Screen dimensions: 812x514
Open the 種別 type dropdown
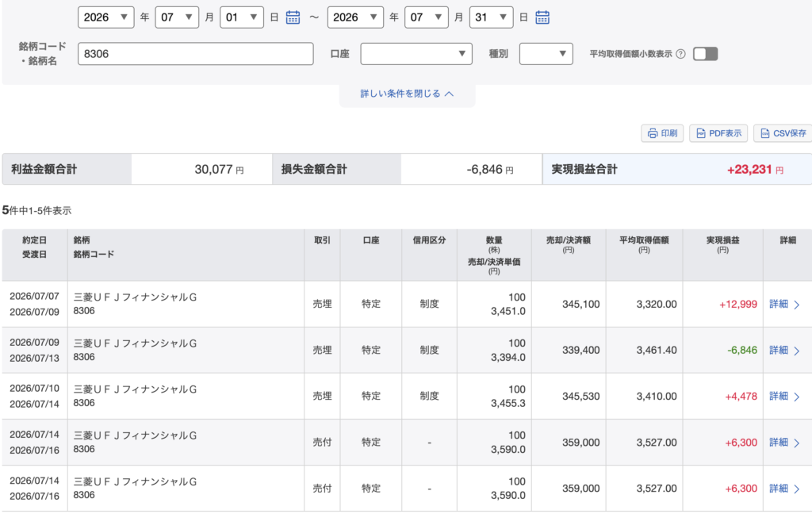[x=546, y=54]
